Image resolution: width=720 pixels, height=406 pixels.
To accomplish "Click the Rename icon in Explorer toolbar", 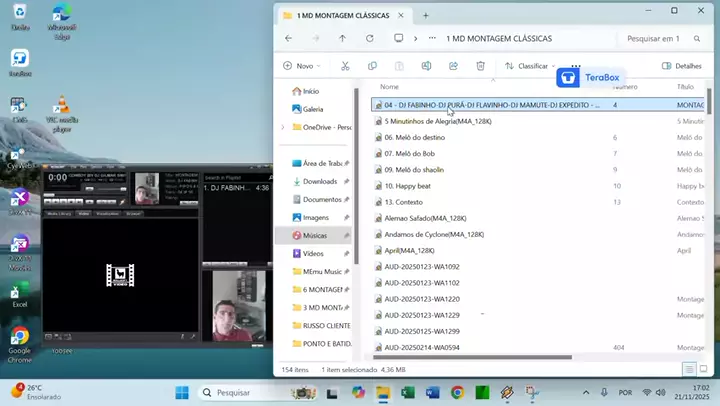I will point(426,66).
